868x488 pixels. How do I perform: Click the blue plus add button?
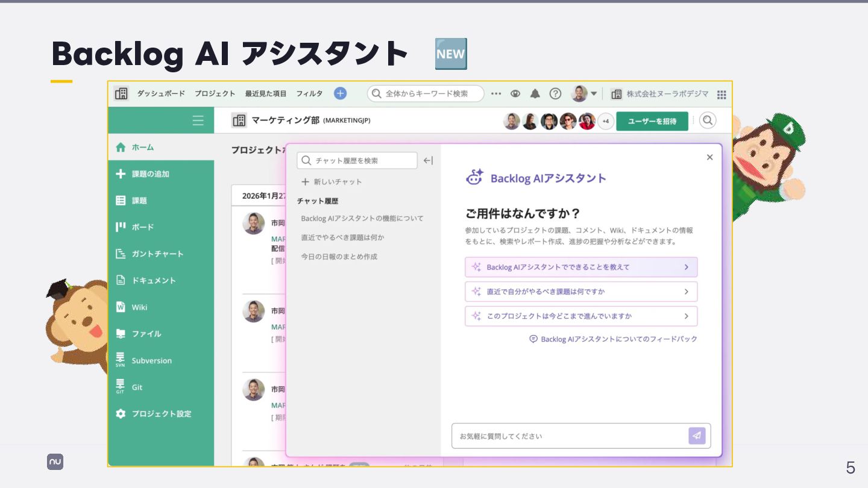pos(341,93)
